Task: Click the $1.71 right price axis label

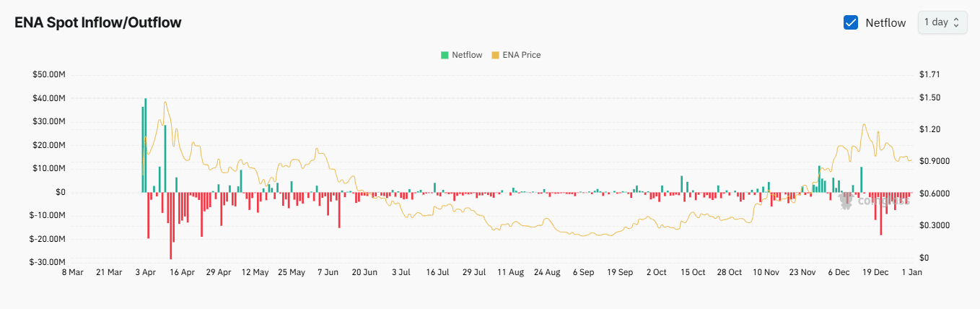Action: 929,74
